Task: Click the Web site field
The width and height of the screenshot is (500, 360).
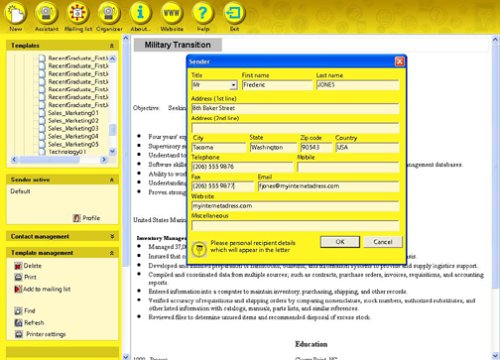Action: point(295,206)
